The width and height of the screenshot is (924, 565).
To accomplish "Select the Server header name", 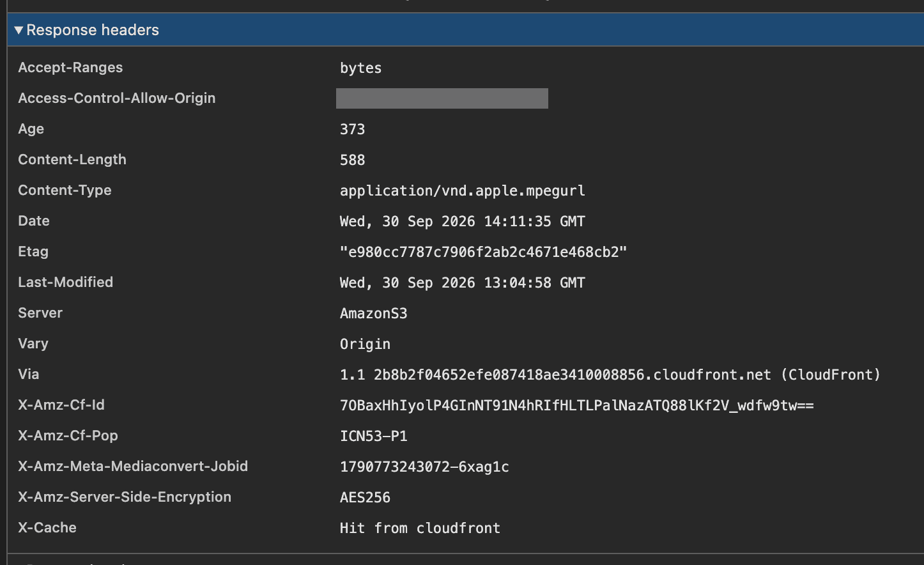I will [40, 313].
